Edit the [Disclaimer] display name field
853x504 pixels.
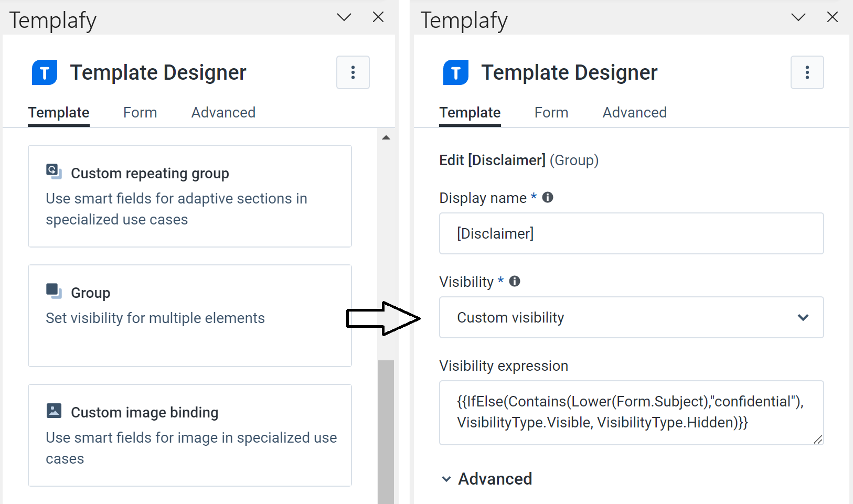[x=631, y=233]
